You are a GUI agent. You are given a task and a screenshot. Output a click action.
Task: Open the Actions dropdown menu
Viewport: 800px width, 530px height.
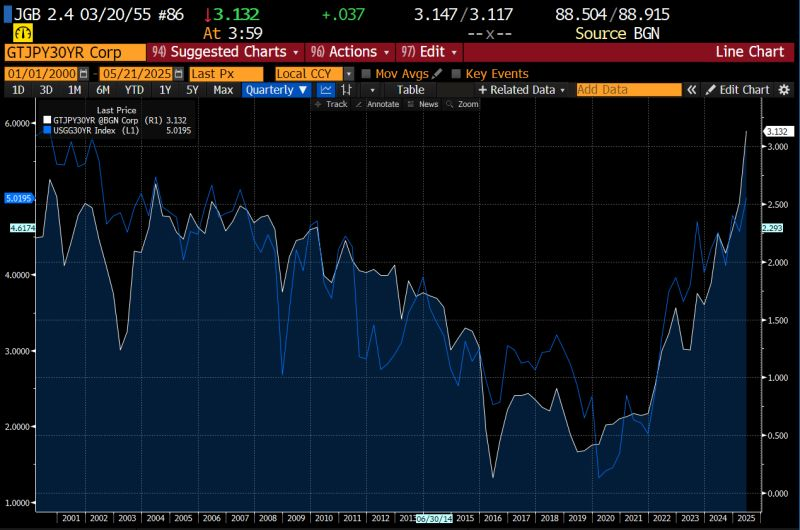351,52
